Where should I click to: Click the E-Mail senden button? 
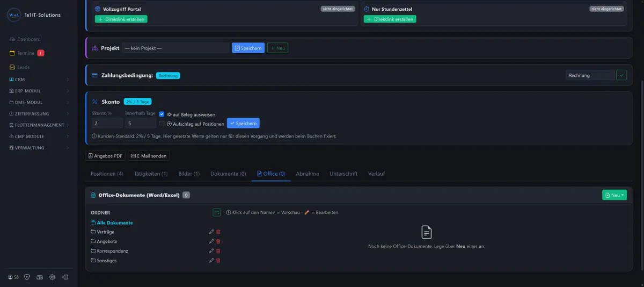click(149, 156)
